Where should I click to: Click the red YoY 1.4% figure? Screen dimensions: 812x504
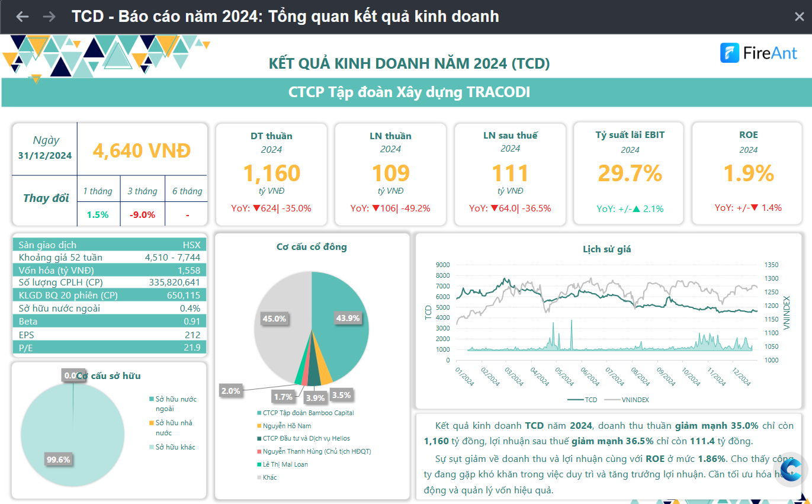click(748, 207)
